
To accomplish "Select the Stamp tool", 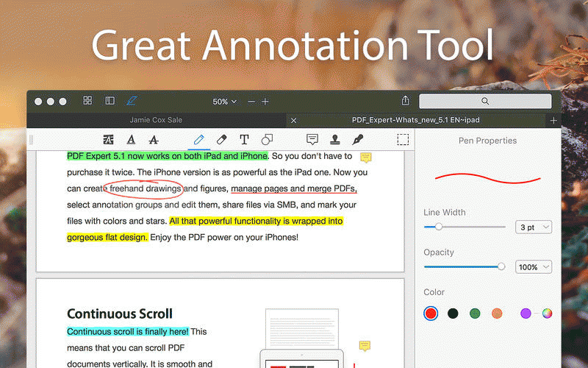I will coord(335,140).
